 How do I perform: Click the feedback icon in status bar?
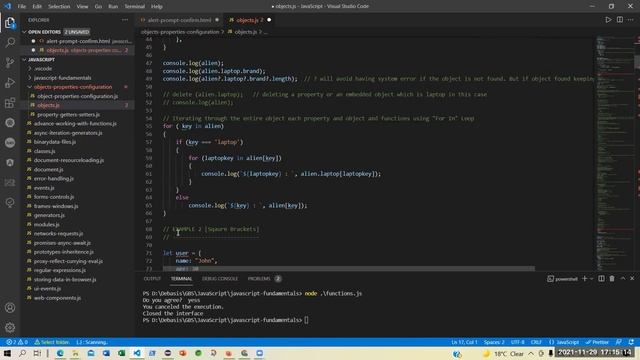click(619, 342)
